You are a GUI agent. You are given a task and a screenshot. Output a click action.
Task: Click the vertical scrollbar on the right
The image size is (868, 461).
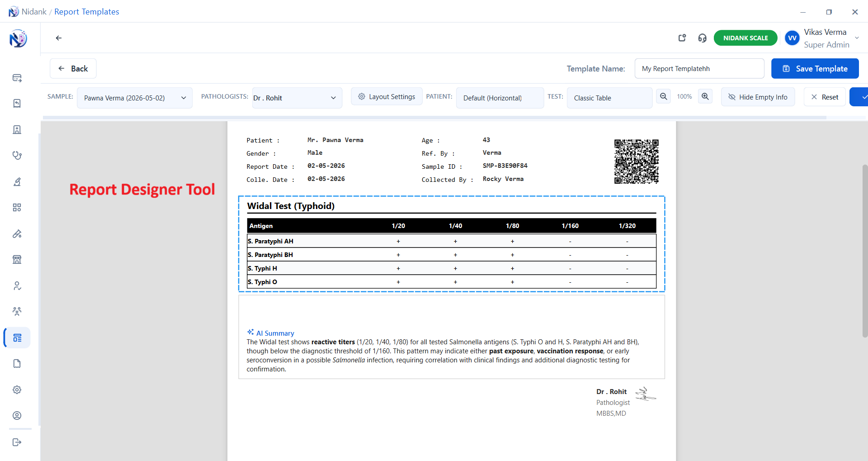click(865, 251)
